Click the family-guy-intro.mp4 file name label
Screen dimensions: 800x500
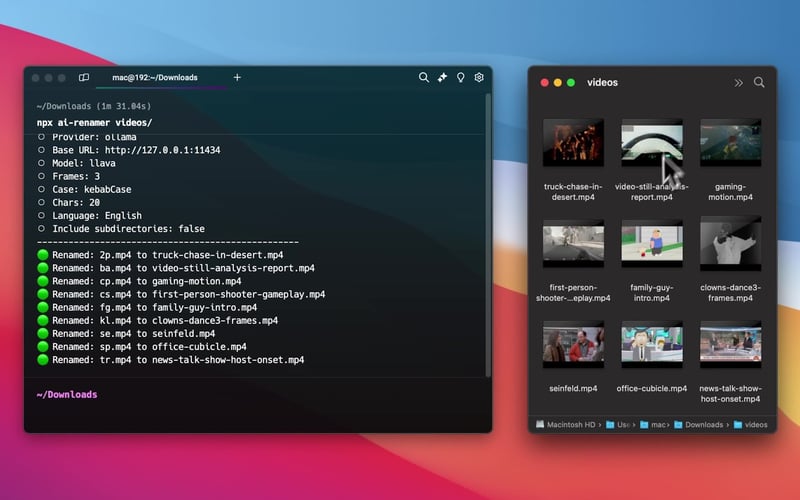(652, 293)
